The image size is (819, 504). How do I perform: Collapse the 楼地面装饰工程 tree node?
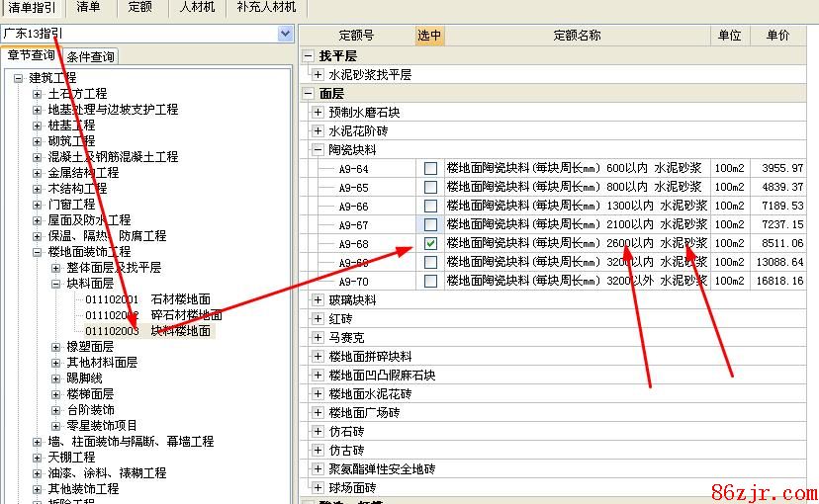click(x=38, y=252)
